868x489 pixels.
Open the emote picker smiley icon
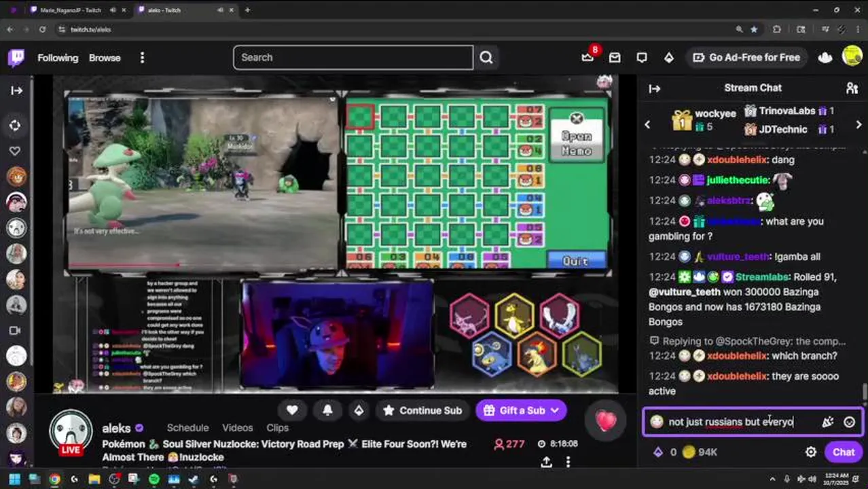coord(849,422)
